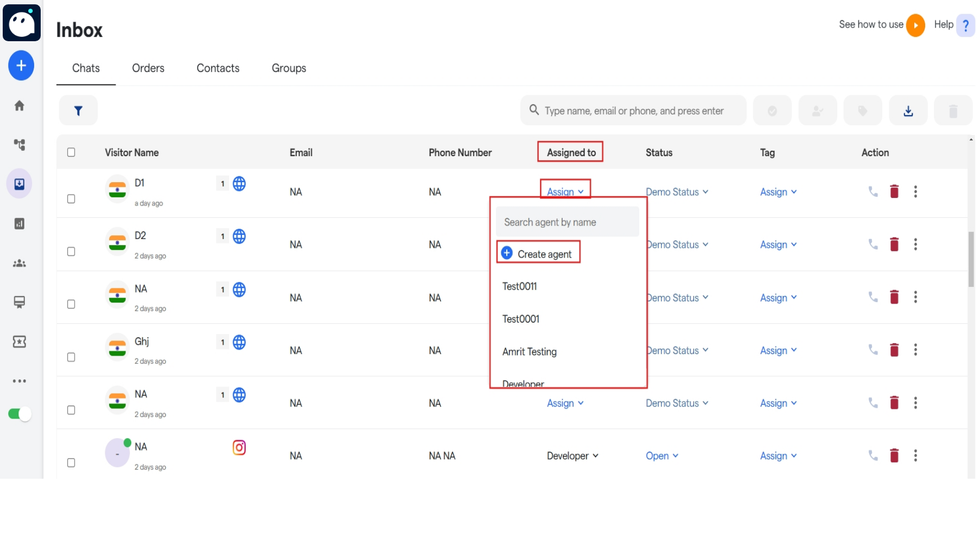Expand Demo Status dropdown for D1

677,192
